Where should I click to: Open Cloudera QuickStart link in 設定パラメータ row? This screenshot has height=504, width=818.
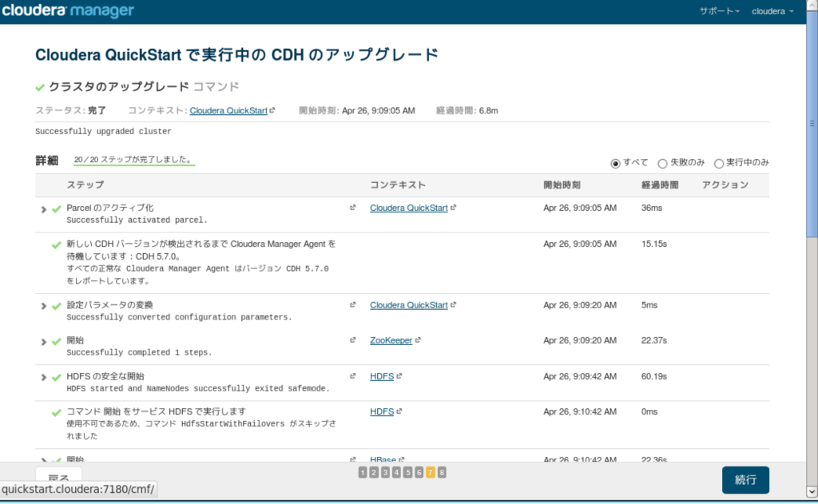[x=409, y=305]
